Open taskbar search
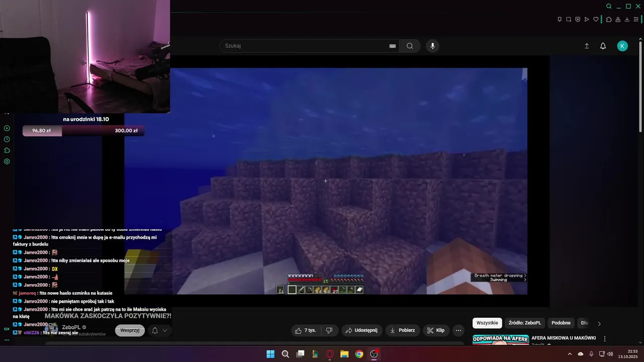 pyautogui.click(x=285, y=354)
